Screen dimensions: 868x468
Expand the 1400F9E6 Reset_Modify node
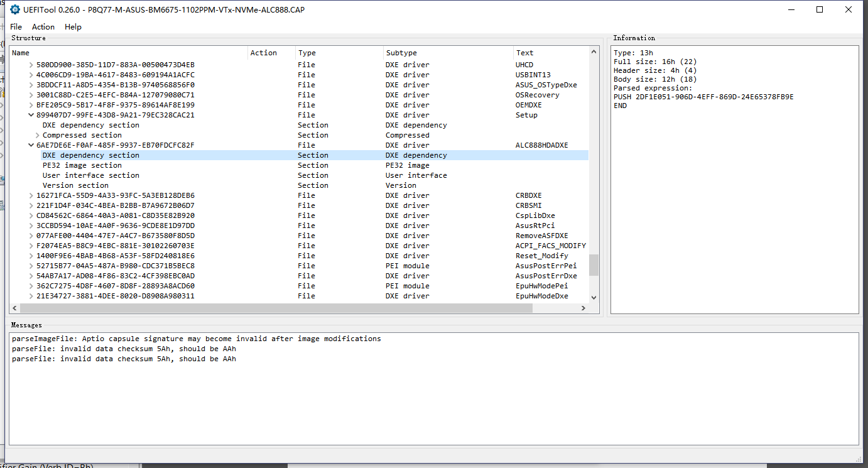[x=31, y=256]
